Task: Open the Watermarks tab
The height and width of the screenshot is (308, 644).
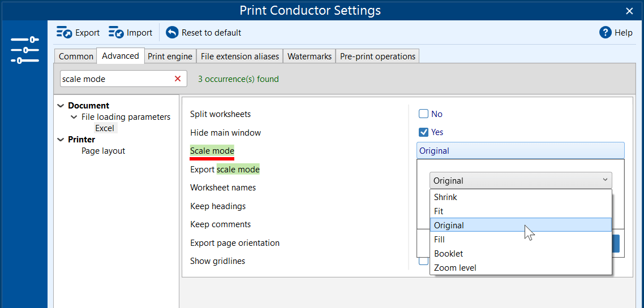Action: (x=309, y=57)
